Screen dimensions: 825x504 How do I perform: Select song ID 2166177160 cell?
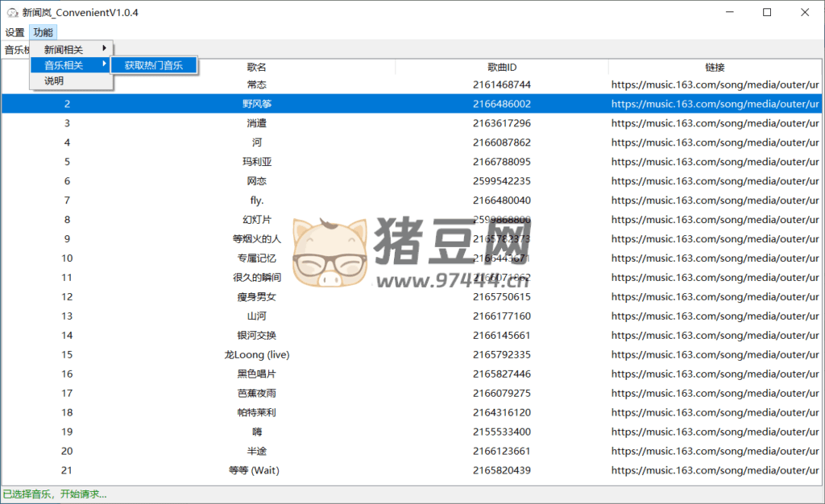(501, 316)
